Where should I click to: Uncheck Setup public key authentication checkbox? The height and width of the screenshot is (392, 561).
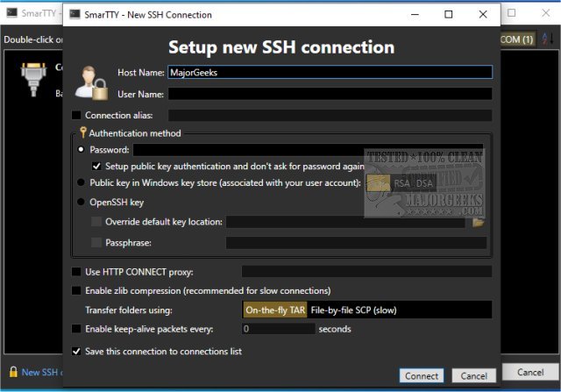pos(96,166)
